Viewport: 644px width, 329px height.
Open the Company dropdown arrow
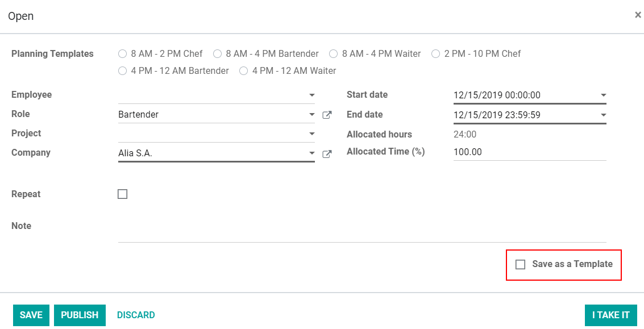[311, 153]
